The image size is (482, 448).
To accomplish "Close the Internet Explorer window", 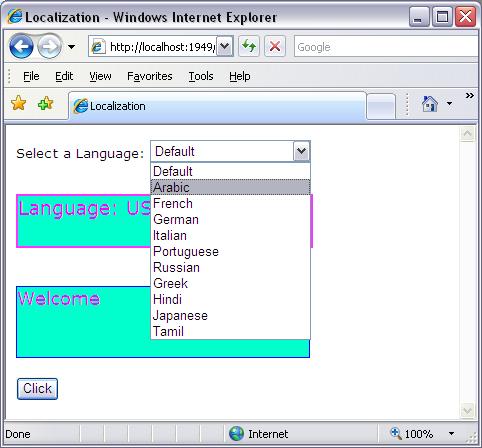I will click(465, 17).
